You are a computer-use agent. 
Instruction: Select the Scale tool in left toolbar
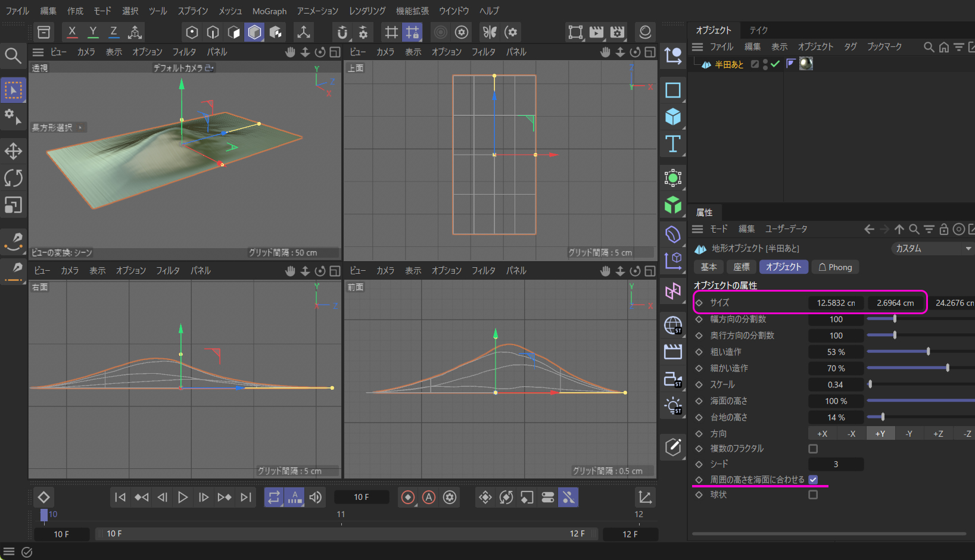pyautogui.click(x=13, y=205)
